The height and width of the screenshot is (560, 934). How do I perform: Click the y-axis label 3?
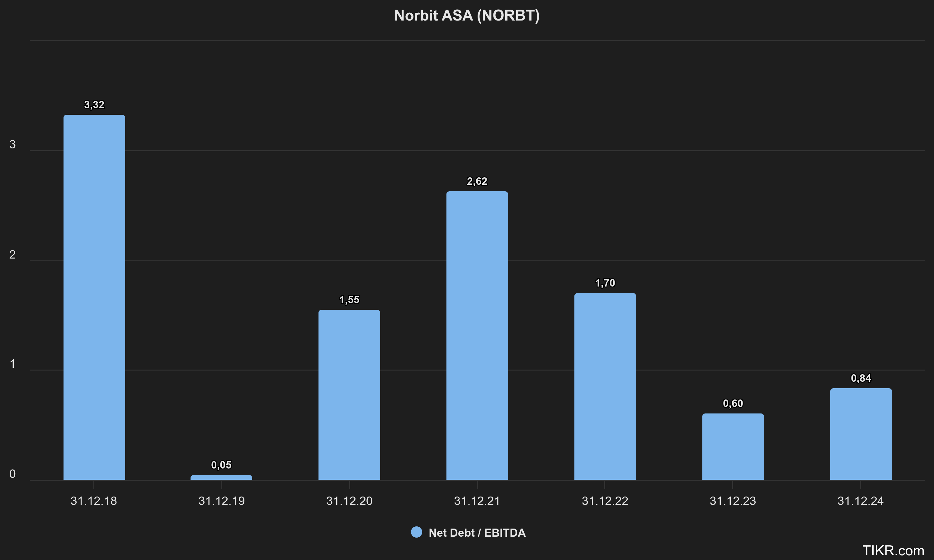click(x=12, y=145)
